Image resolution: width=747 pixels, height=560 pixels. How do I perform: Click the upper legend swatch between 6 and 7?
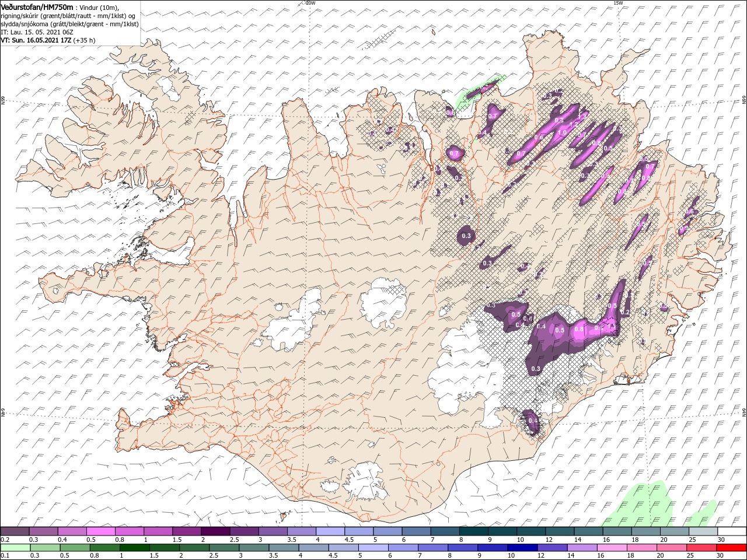[416, 531]
